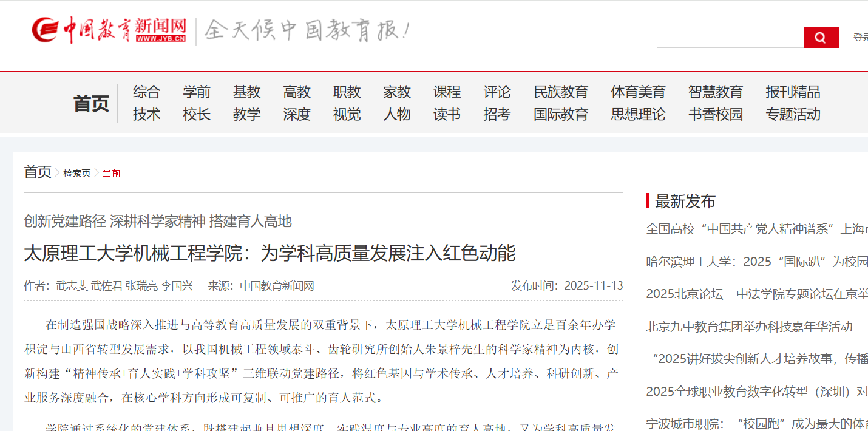Click the 中国教育新闻网 source link
Screen dimensions: 868x431
277,286
